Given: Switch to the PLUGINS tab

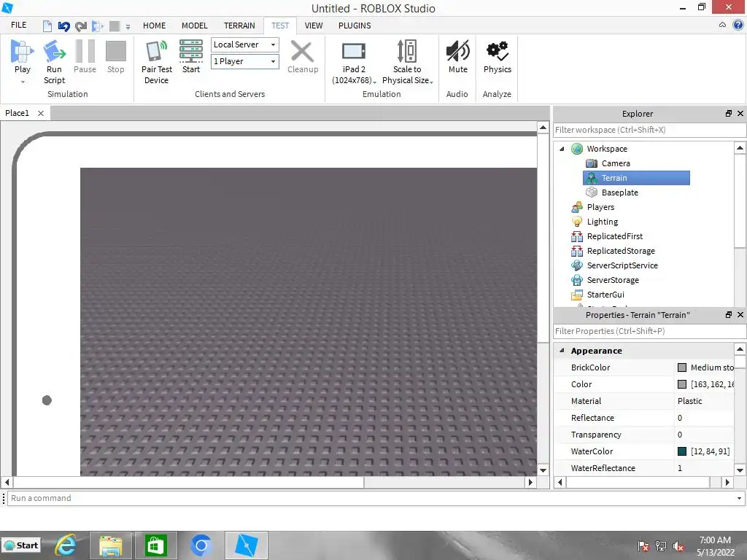Looking at the screenshot, I should (355, 26).
